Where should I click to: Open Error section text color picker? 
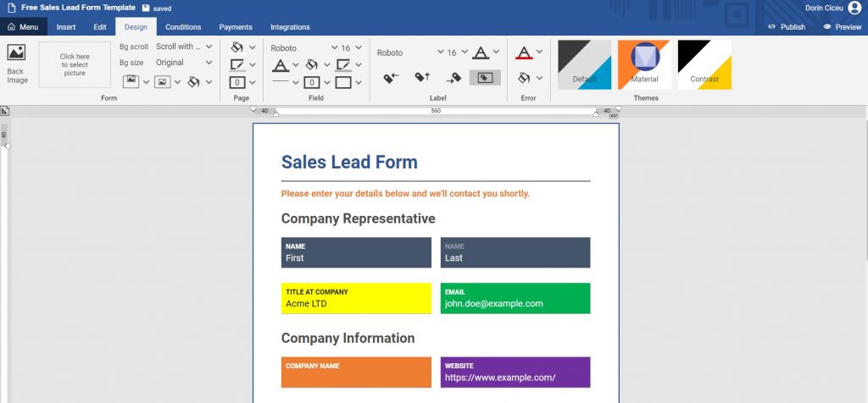pyautogui.click(x=524, y=53)
